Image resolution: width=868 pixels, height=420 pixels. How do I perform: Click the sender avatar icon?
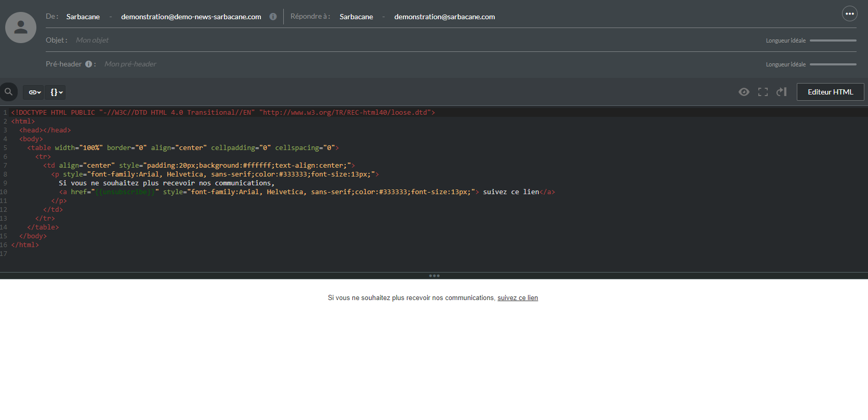click(x=21, y=28)
